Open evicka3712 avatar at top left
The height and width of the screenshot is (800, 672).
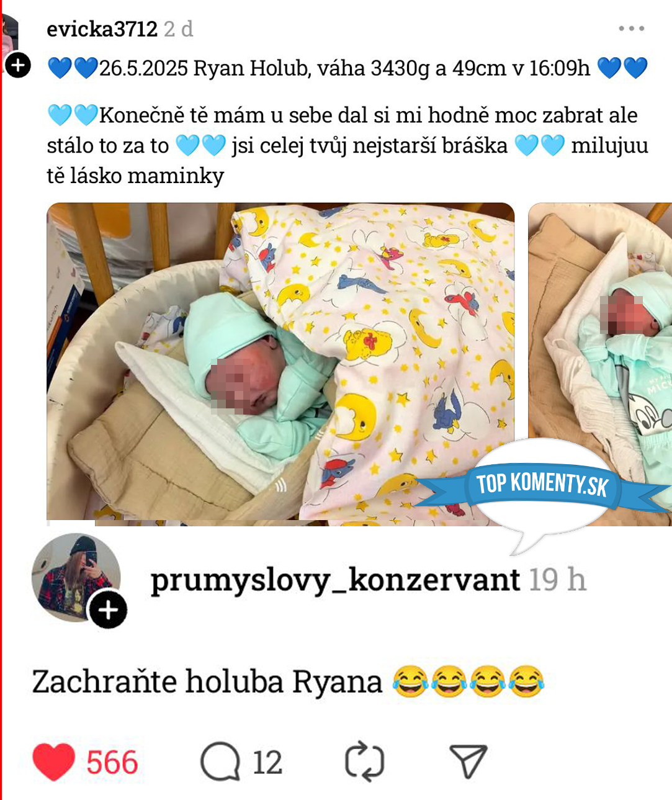click(x=9, y=38)
